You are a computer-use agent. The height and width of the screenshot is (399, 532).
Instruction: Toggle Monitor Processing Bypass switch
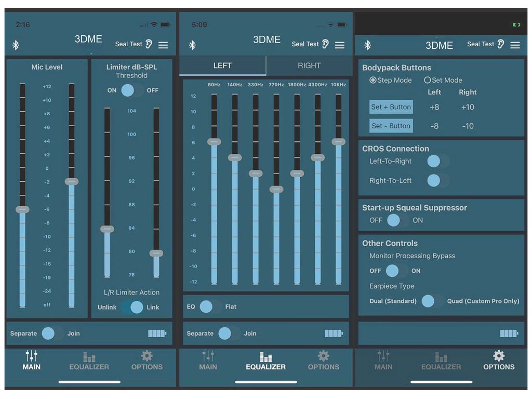click(x=396, y=271)
